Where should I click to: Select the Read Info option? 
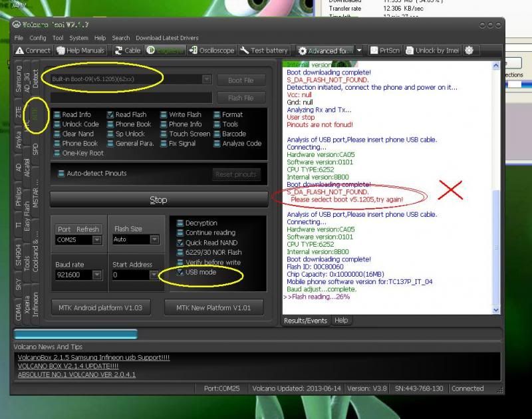tap(72, 114)
